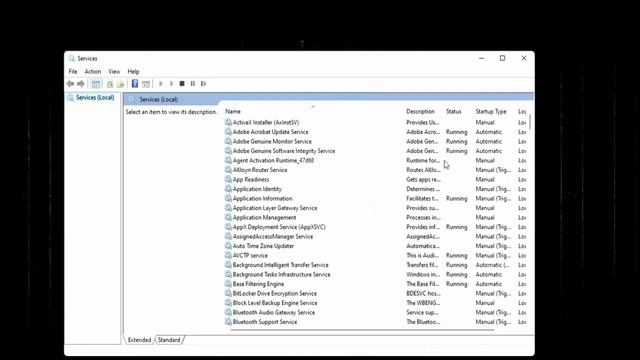Switch to the Standard tab
The width and height of the screenshot is (640, 360).
point(169,340)
